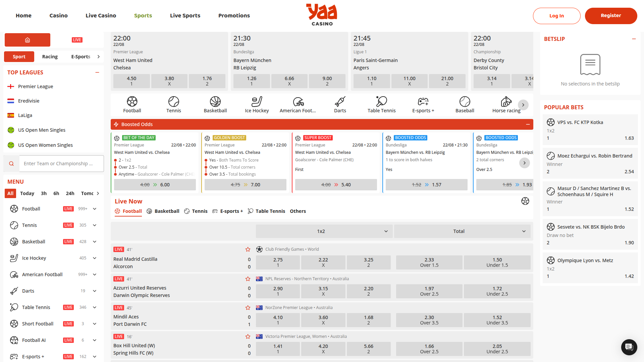Expand the Football category in sidebar

(95, 208)
